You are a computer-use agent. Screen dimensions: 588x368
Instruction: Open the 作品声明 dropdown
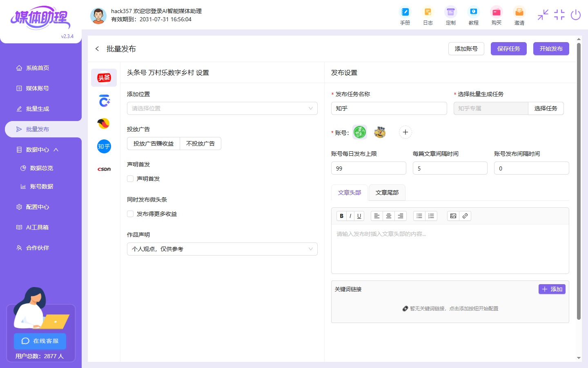(x=222, y=249)
